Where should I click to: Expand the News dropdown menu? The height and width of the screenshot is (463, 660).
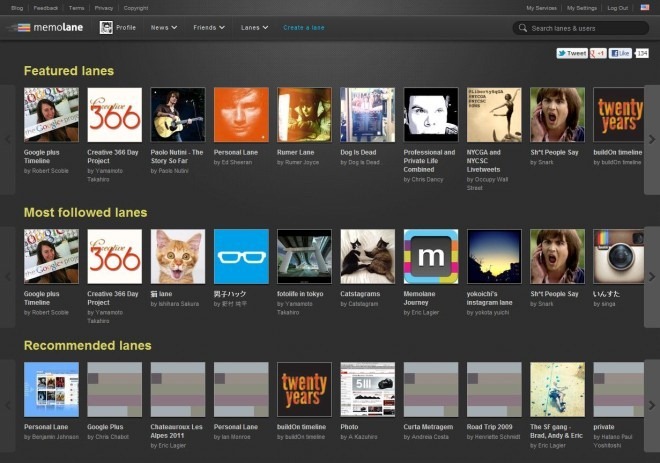(164, 28)
